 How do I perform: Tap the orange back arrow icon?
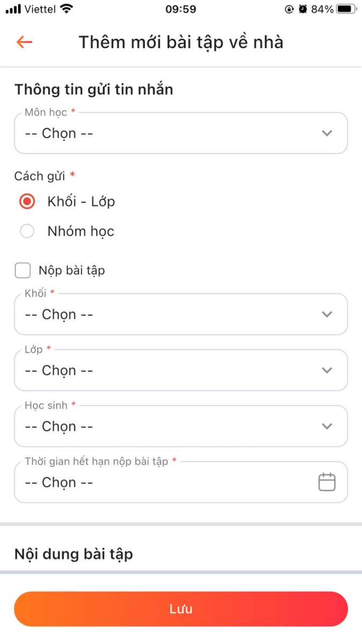pyautogui.click(x=25, y=42)
